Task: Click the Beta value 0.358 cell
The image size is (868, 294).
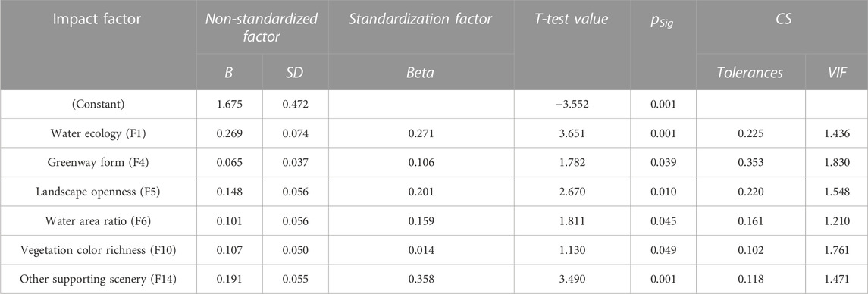Action: [421, 277]
